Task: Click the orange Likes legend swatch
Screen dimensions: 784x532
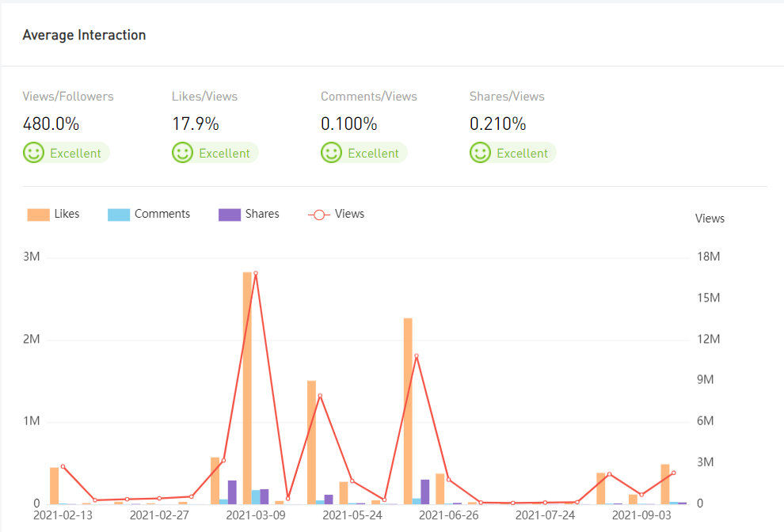Action: click(x=38, y=215)
